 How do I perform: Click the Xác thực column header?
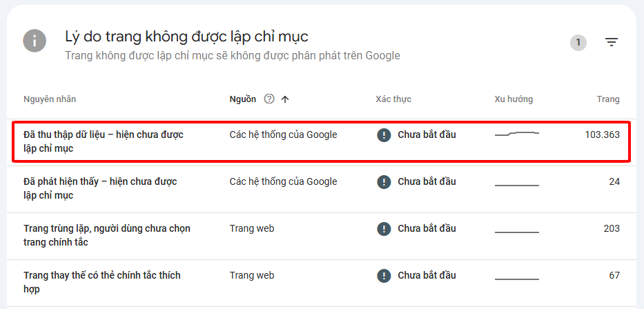point(393,99)
